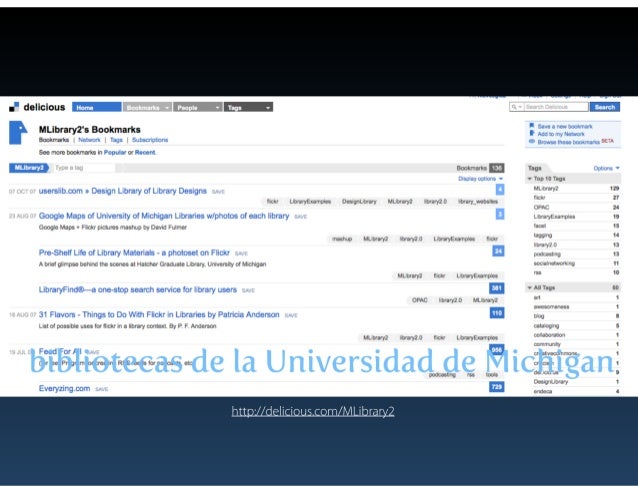Follow the Recent bookmarks link
This screenshot has height=493, width=638.
tap(145, 153)
